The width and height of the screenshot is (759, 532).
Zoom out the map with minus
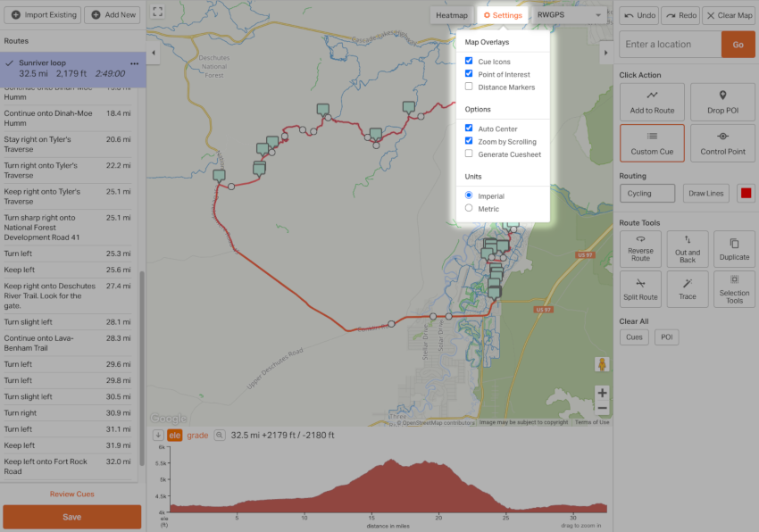pyautogui.click(x=602, y=408)
